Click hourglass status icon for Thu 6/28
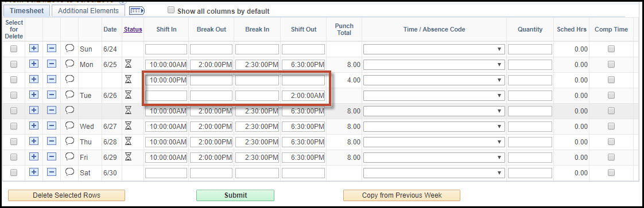This screenshot has height=208, width=644. 128,142
